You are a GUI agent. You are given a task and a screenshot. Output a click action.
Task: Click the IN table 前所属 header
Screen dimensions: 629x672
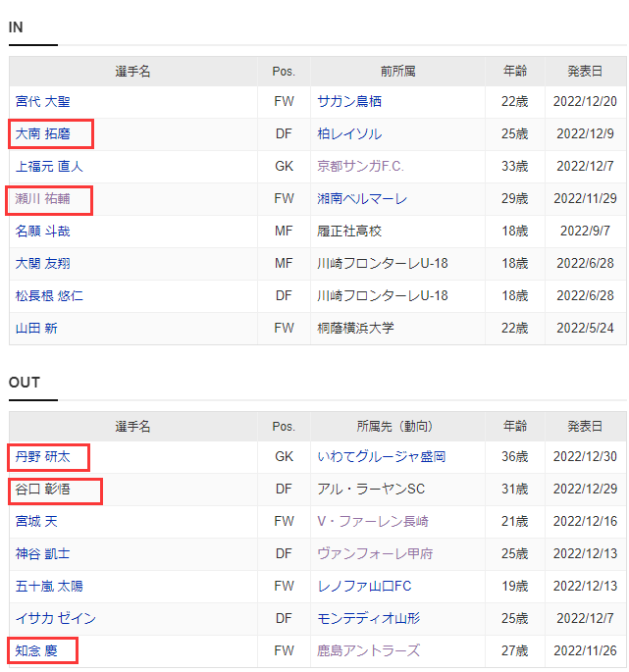click(397, 72)
